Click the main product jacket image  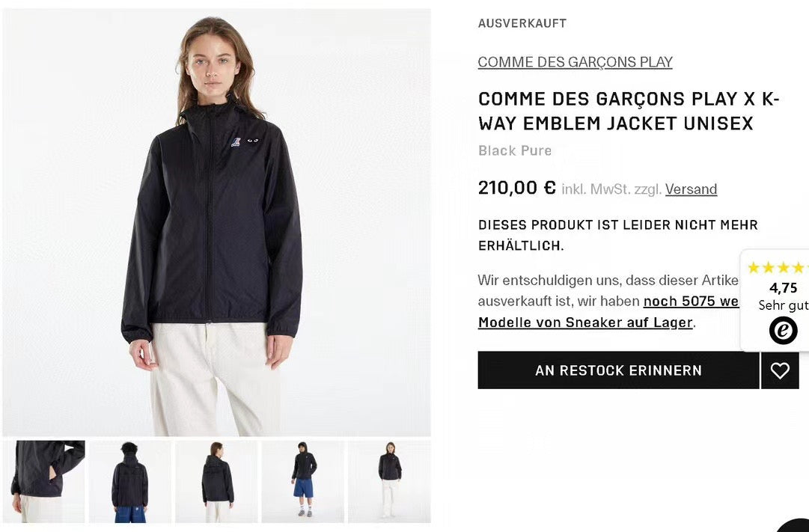click(217, 222)
